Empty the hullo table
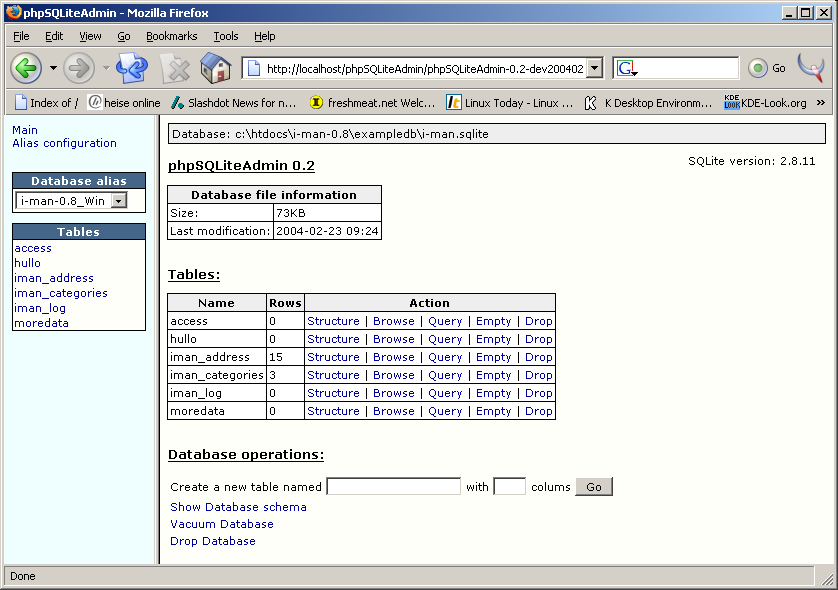The height and width of the screenshot is (590, 838). pyautogui.click(x=493, y=339)
